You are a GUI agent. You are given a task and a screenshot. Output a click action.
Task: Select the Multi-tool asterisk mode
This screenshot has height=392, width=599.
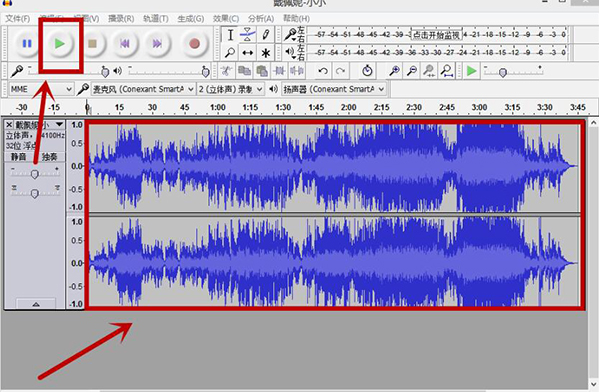pos(266,52)
